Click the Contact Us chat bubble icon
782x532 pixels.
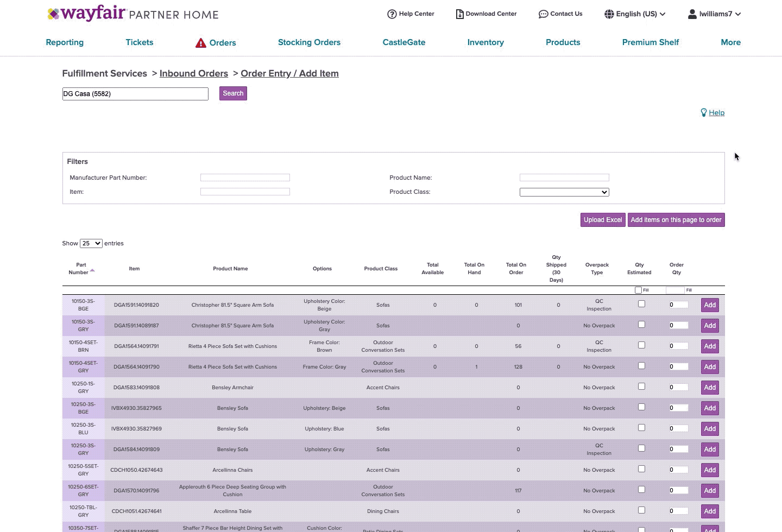[543, 14]
